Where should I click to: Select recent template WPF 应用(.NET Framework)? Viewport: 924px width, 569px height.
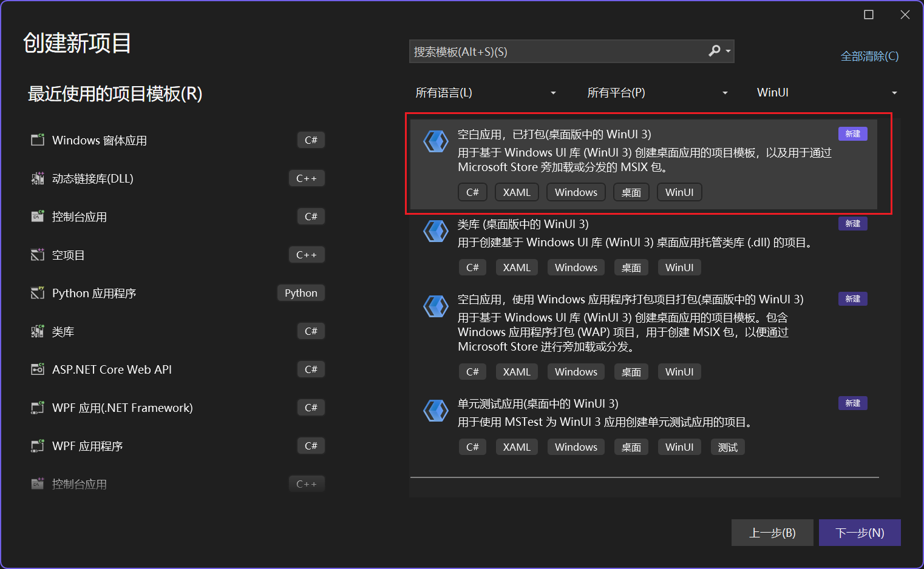(x=123, y=408)
